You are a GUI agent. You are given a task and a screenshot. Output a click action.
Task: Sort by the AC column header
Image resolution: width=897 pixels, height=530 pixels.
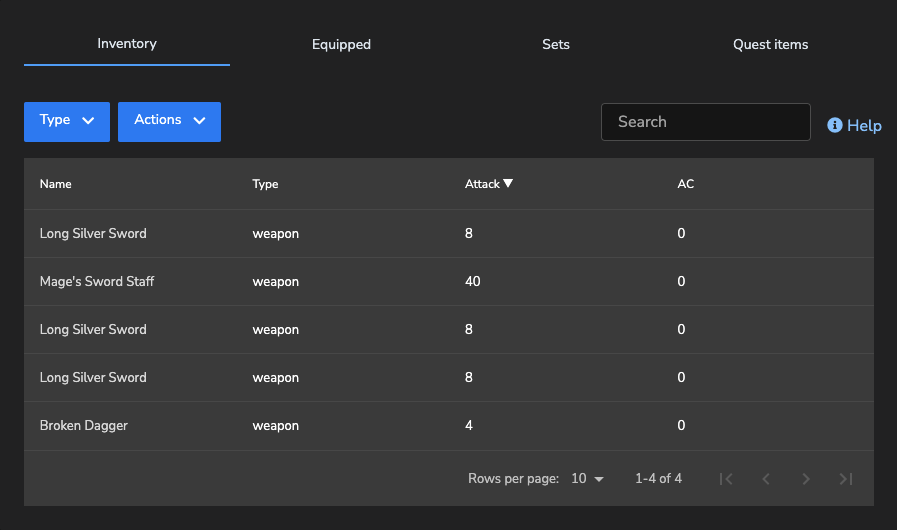coord(685,184)
